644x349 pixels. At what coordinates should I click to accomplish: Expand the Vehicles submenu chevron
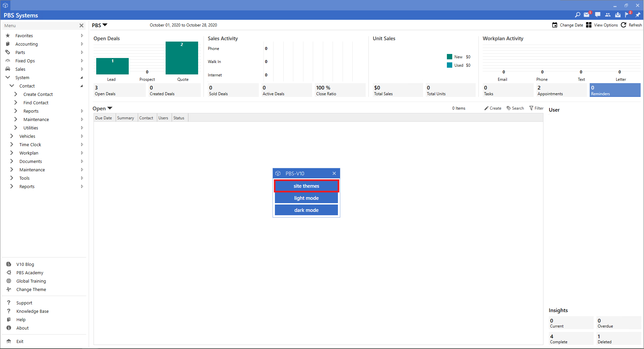(12, 136)
